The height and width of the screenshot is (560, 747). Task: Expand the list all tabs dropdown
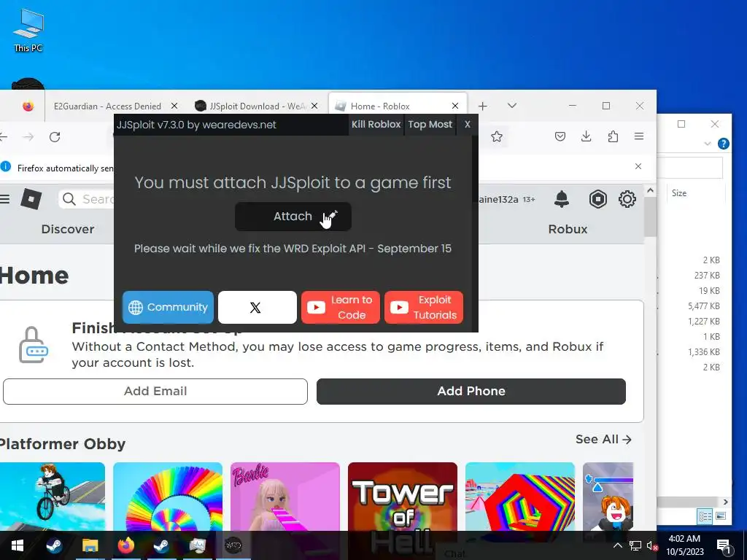(x=512, y=106)
